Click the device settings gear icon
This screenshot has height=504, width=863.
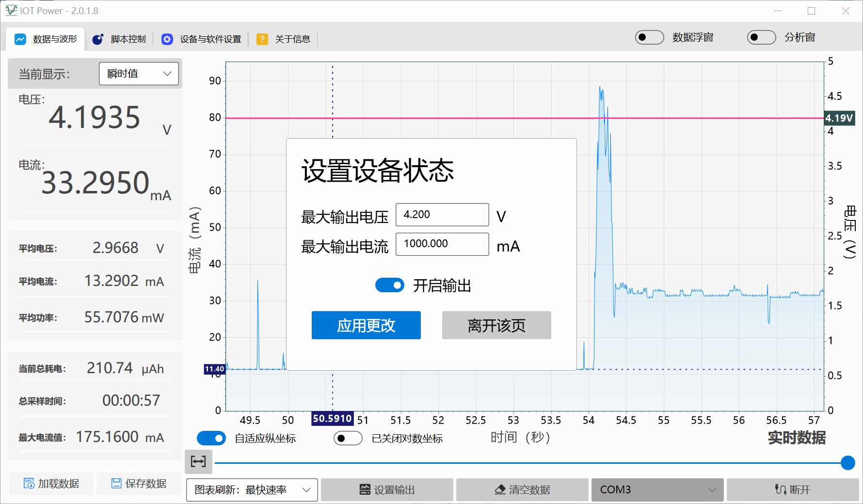167,39
